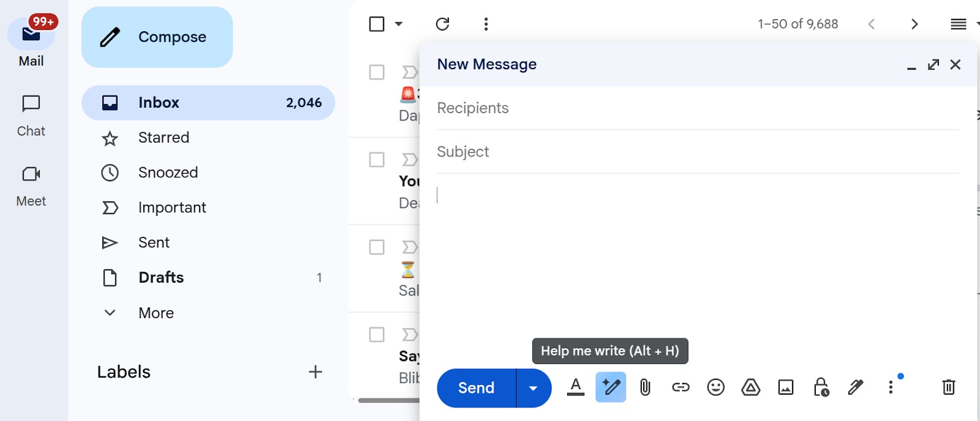The image size is (980, 421).
Task: Open formatting options text icon
Action: point(576,387)
